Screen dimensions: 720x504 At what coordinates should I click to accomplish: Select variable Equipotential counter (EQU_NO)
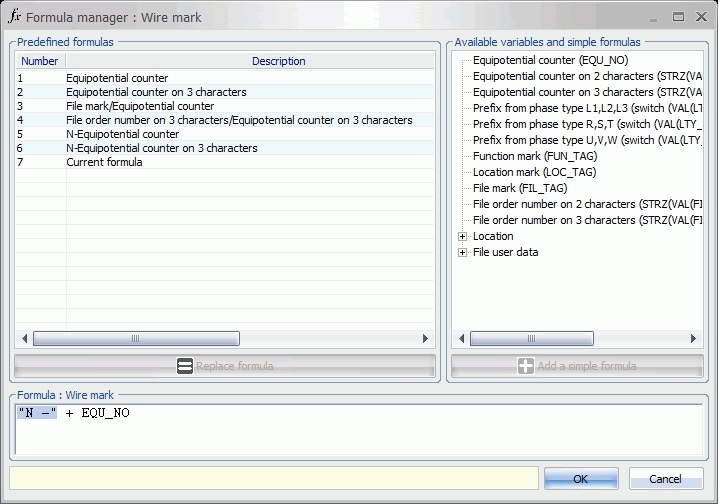pos(551,60)
